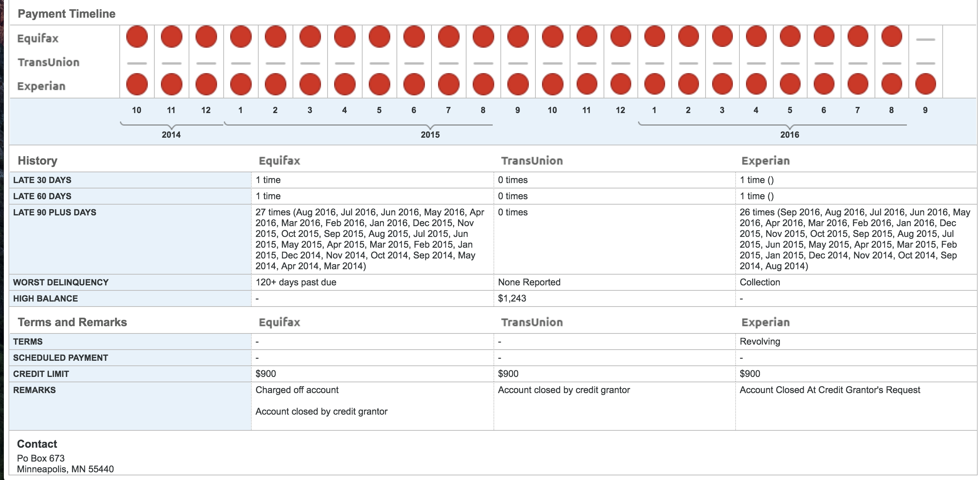Click the CREDIT LIMIT row label
Image resolution: width=980 pixels, height=480 pixels.
(41, 374)
